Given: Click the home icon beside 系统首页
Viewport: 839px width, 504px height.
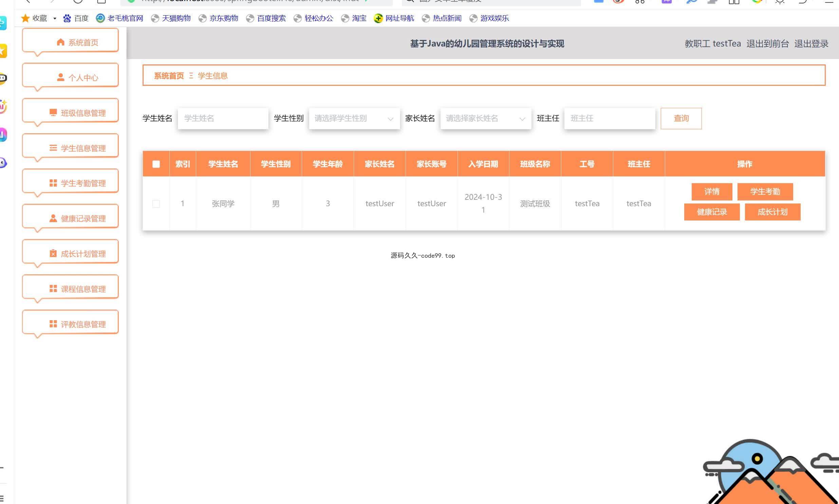Looking at the screenshot, I should coord(60,42).
